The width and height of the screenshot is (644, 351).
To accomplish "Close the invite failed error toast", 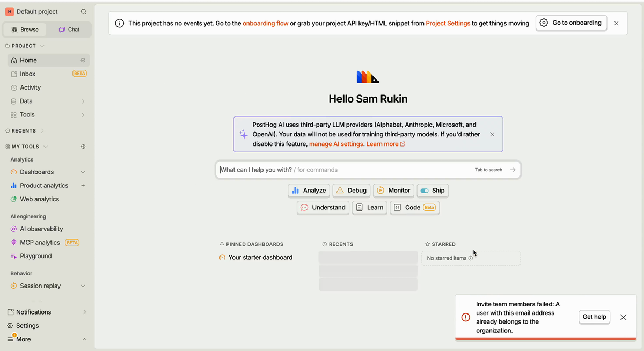I will pyautogui.click(x=623, y=317).
